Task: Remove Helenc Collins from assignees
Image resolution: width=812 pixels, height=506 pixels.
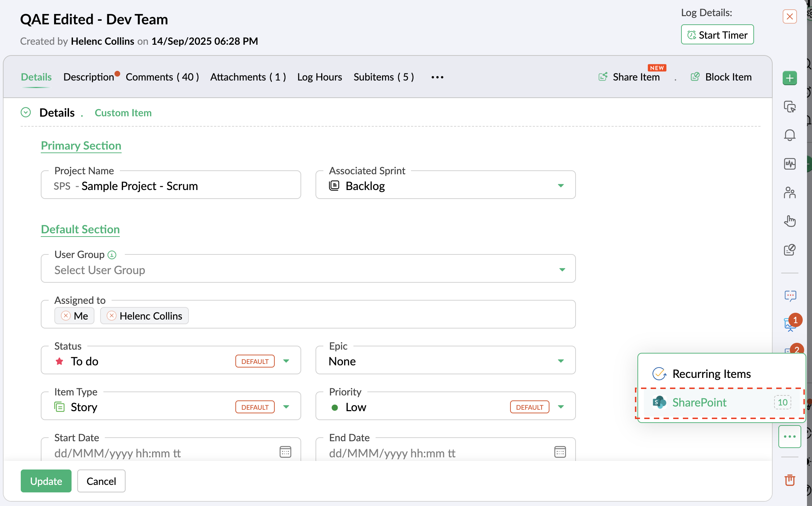Action: (112, 316)
